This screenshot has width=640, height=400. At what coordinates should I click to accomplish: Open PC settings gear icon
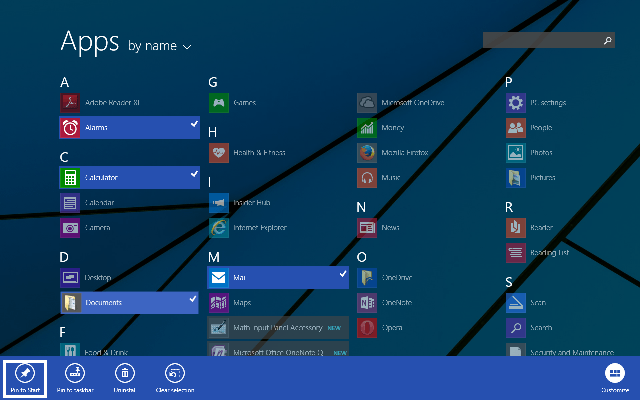(516, 102)
